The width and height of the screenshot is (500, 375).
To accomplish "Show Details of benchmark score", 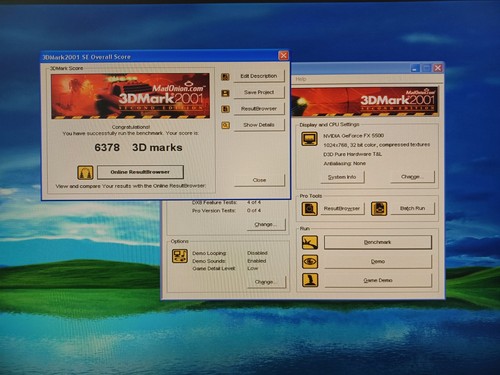I will [x=259, y=125].
